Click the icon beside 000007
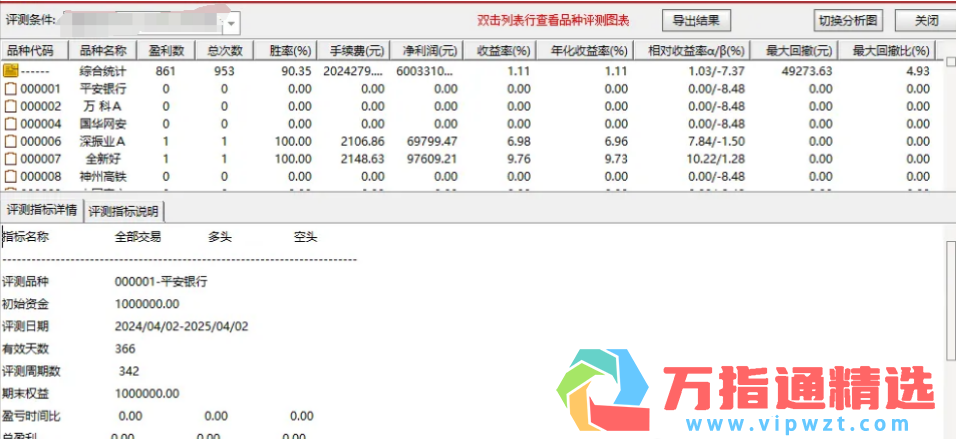The height and width of the screenshot is (439, 956). pos(10,159)
